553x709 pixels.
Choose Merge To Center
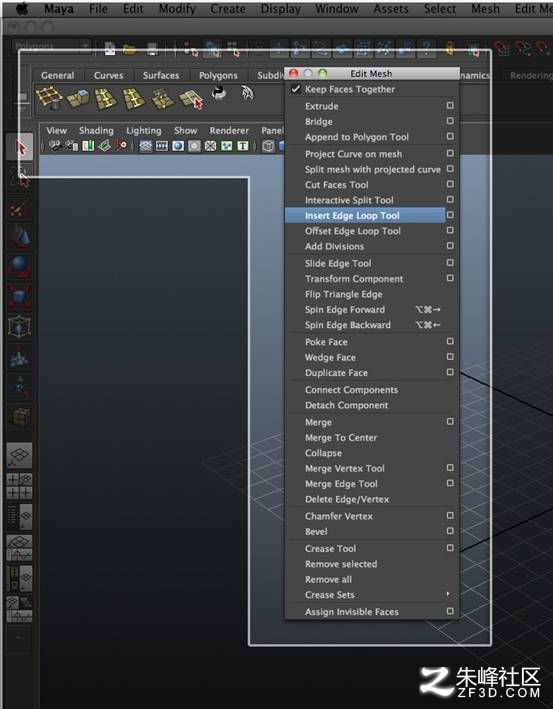pyautogui.click(x=372, y=438)
